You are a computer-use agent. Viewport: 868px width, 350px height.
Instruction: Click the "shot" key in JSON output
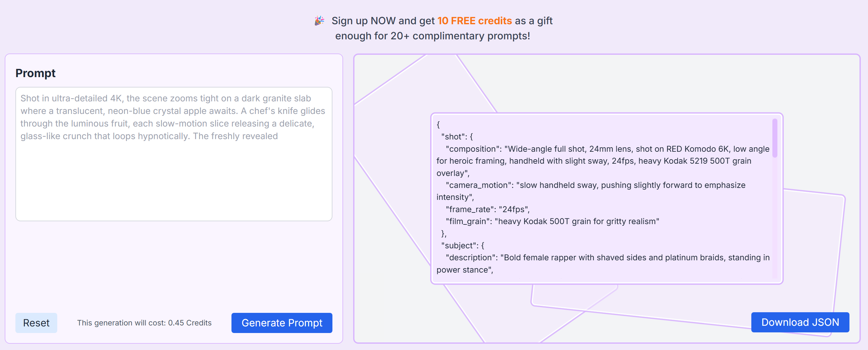pos(453,137)
